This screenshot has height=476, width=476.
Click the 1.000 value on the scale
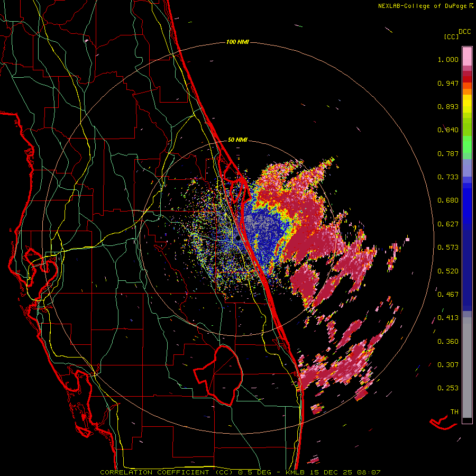tap(448, 59)
